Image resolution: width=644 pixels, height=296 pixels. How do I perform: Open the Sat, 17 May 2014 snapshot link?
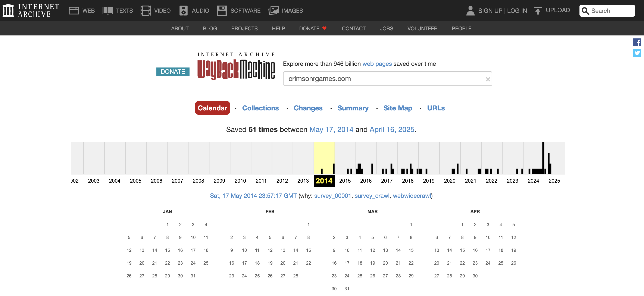[253, 196]
